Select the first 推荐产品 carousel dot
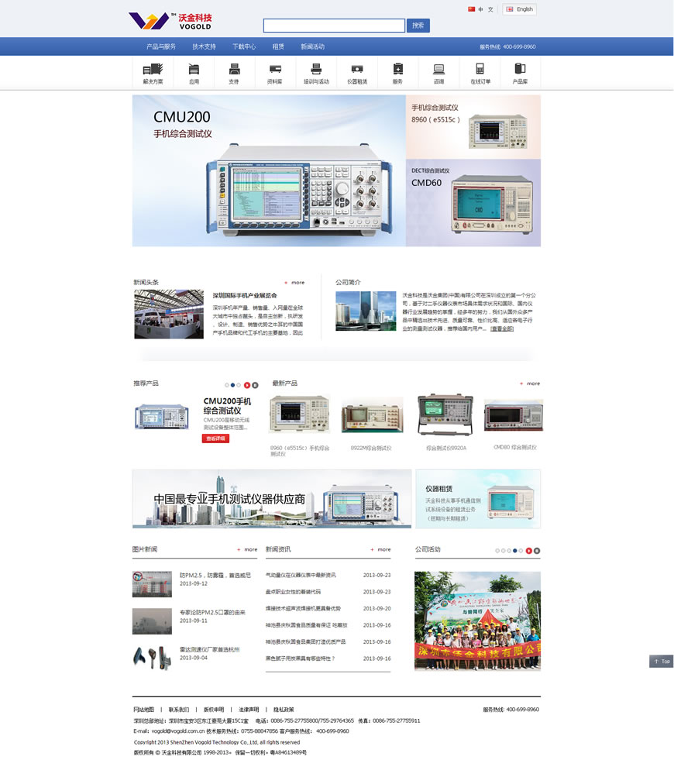 pos(226,385)
